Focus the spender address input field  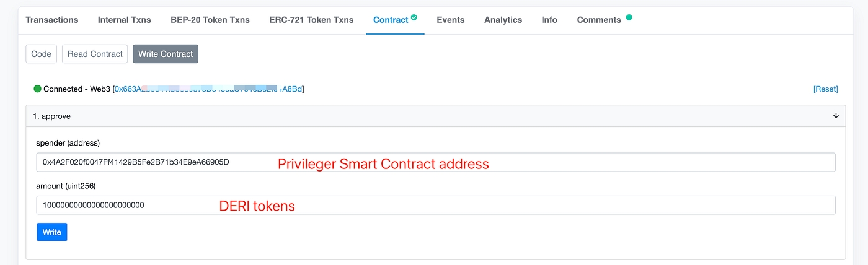pyautogui.click(x=435, y=162)
